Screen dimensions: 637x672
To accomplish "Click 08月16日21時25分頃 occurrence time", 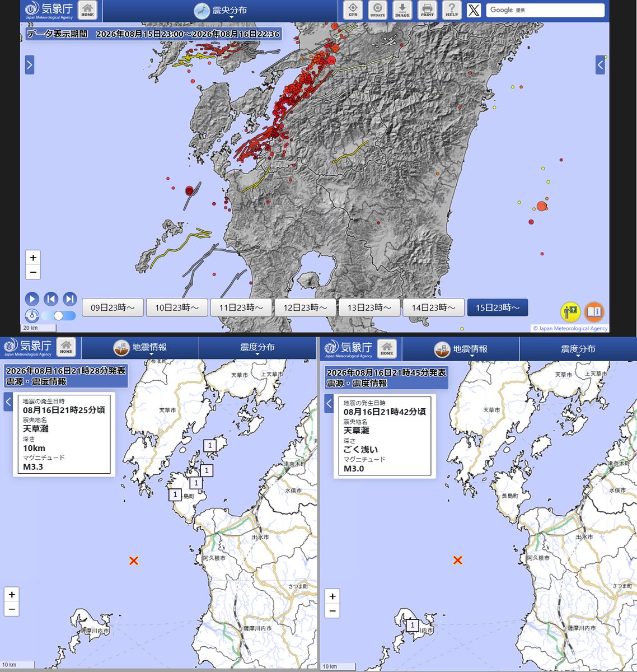I will pyautogui.click(x=64, y=410).
